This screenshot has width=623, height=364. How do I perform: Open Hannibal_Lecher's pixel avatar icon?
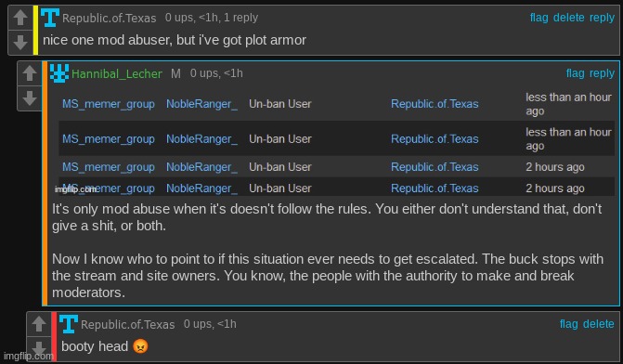(59, 73)
